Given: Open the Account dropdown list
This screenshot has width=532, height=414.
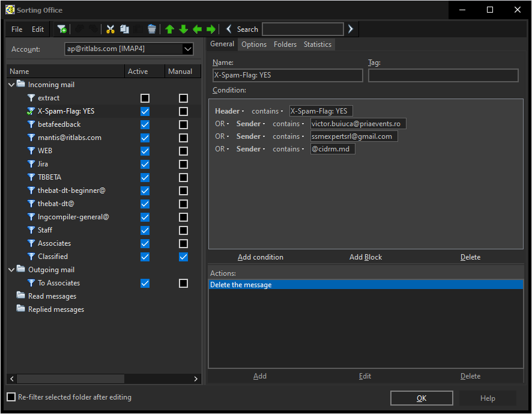Looking at the screenshot, I should click(187, 49).
